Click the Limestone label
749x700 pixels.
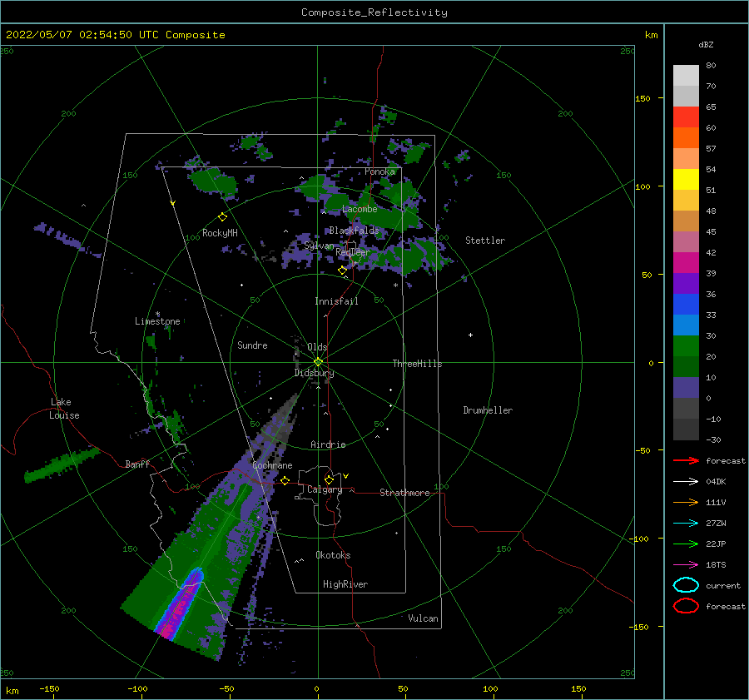tap(157, 321)
